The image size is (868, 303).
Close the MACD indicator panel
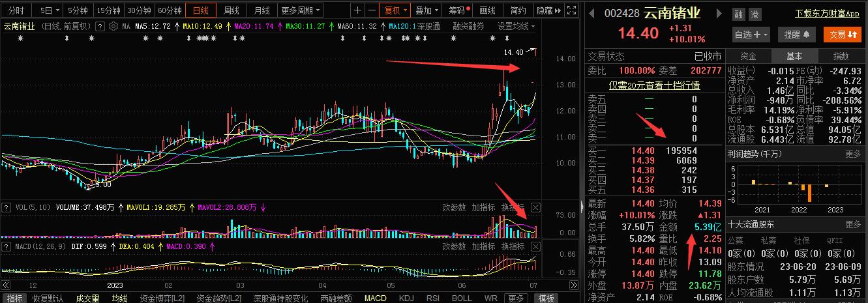(x=535, y=246)
